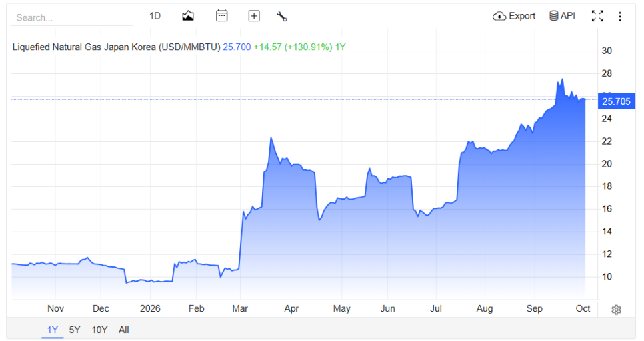Screen dimensions: 644x341
Task: Switch to the 5Y time range
Action: pos(75,330)
